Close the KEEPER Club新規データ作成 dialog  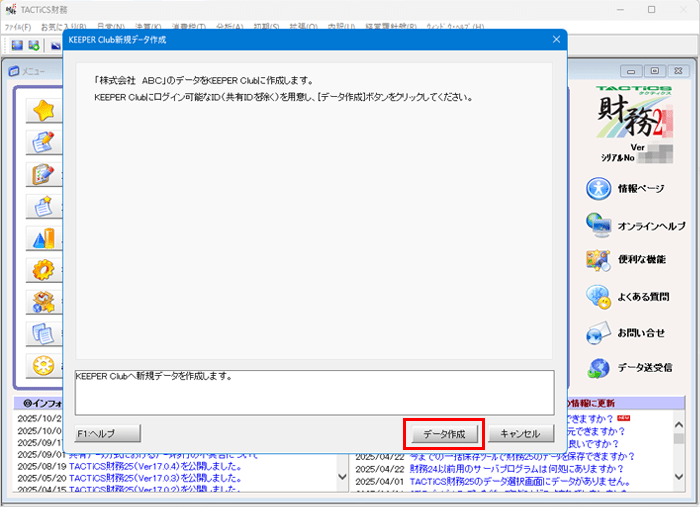click(x=556, y=40)
